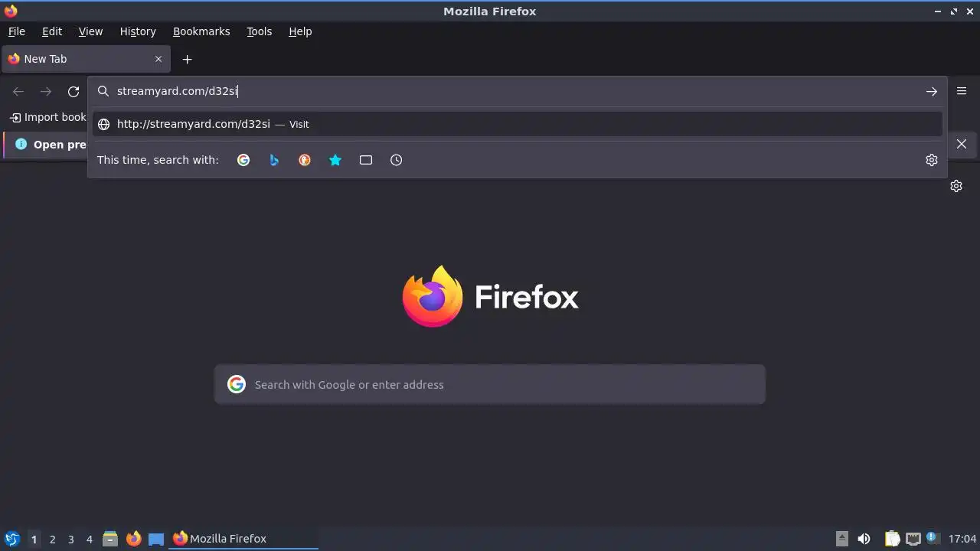Open the Firefox hamburger application menu
This screenshot has width=980, height=551.
962,91
